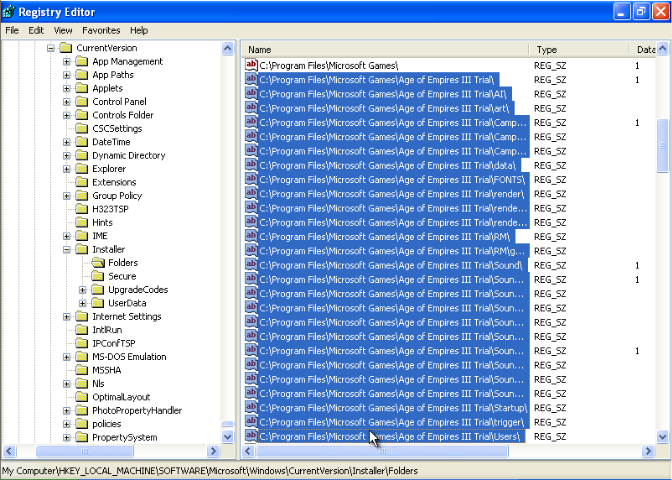Click the values pane scroll left arrow
The height and width of the screenshot is (480, 672).
pos(249,451)
